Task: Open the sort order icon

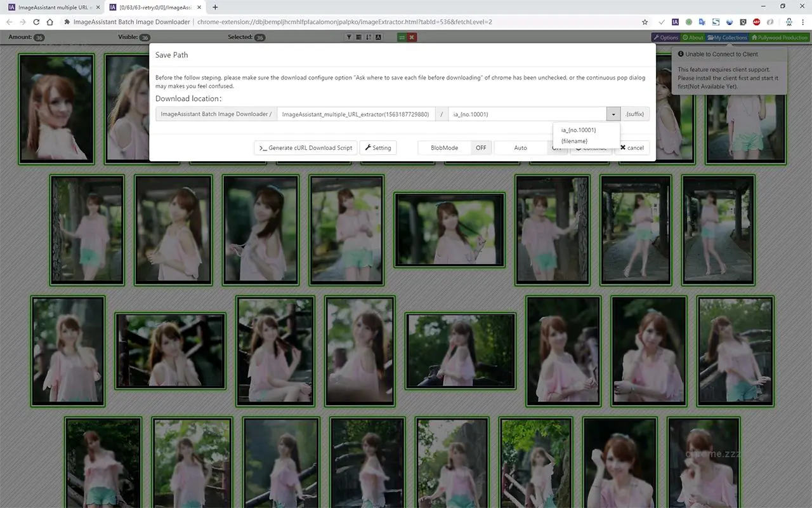Action: pyautogui.click(x=369, y=37)
